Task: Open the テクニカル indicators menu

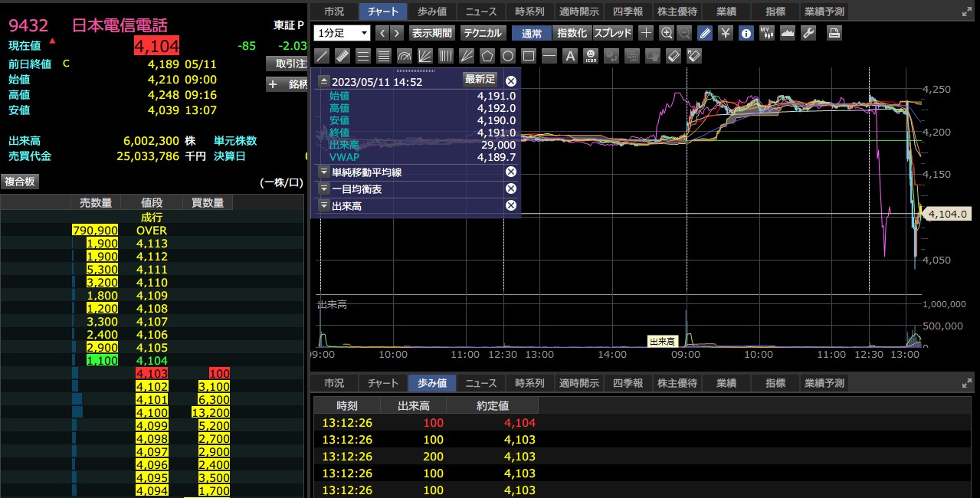Action: coord(483,33)
